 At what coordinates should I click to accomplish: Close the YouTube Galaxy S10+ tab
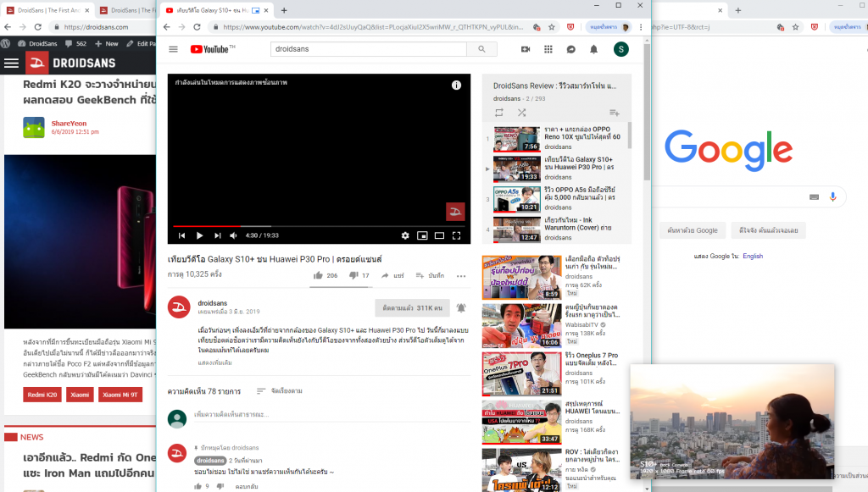click(266, 10)
